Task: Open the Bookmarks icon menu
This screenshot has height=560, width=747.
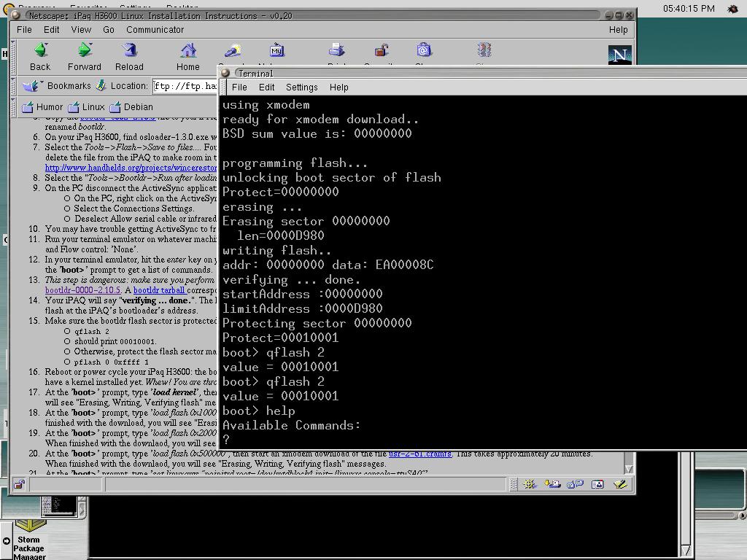Action: tap(32, 86)
